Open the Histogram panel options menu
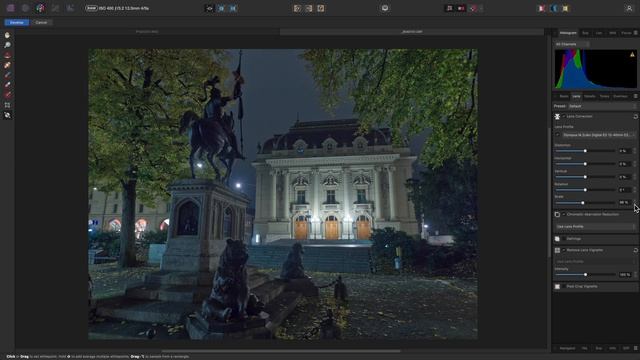The height and width of the screenshot is (360, 640). (636, 33)
